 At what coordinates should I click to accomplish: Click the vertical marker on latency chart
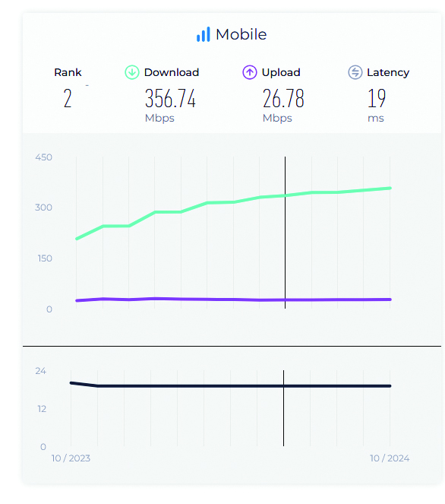coord(283,408)
